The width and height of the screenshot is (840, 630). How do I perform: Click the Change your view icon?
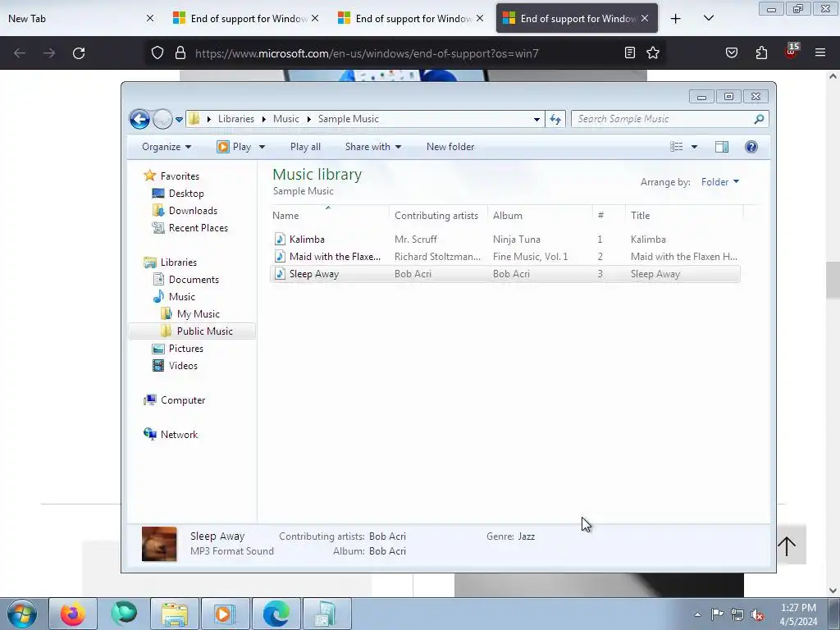point(677,147)
